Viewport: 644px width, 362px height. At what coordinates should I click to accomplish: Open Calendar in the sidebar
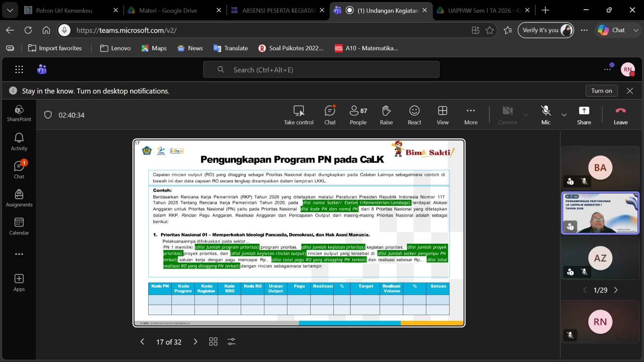[19, 226]
